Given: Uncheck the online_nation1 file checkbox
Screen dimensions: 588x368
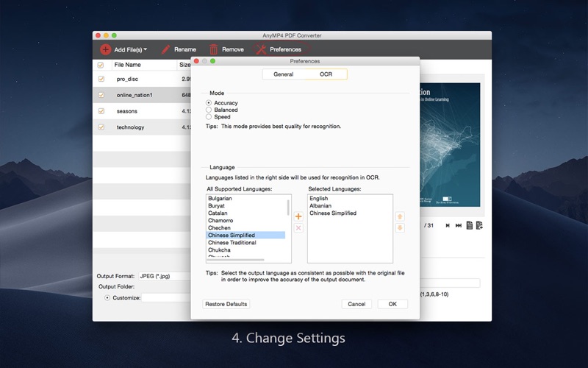Looking at the screenshot, I should pos(101,95).
